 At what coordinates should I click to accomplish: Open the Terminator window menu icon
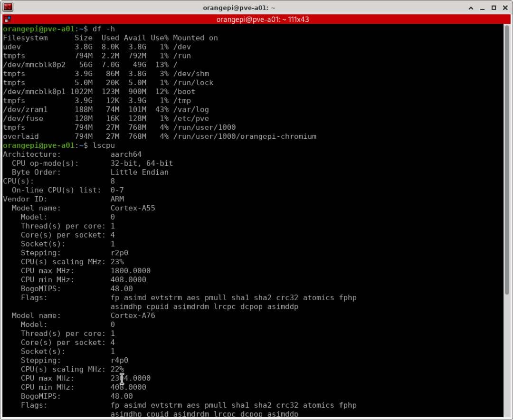point(8,7)
